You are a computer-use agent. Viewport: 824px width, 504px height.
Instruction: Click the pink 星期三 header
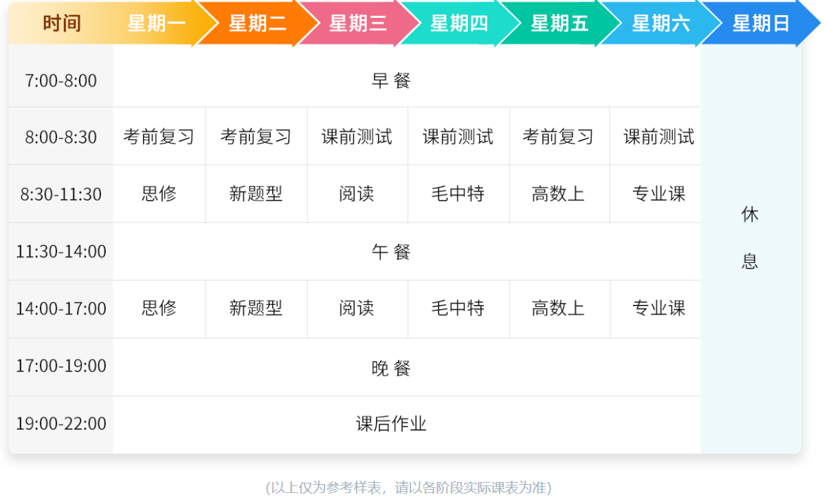357,23
